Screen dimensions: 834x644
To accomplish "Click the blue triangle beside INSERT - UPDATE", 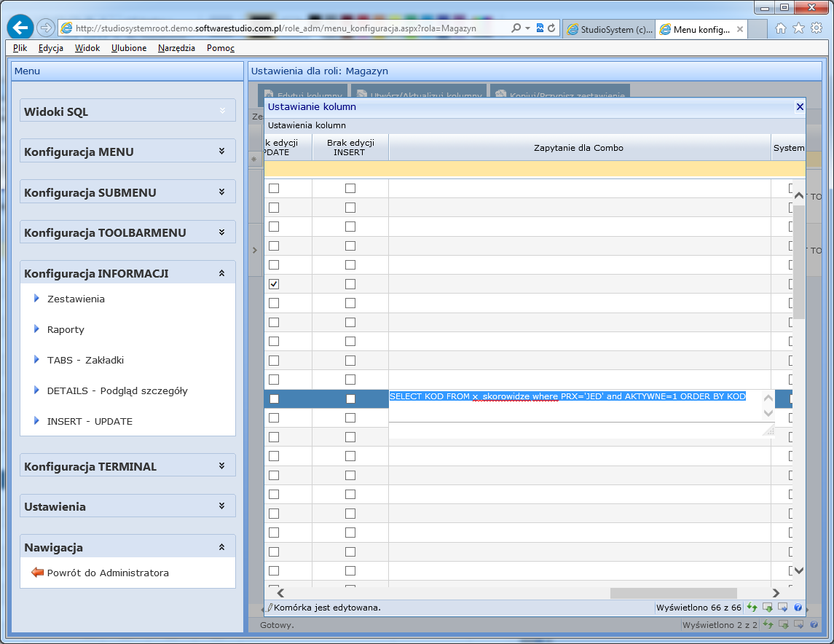I will (x=36, y=420).
